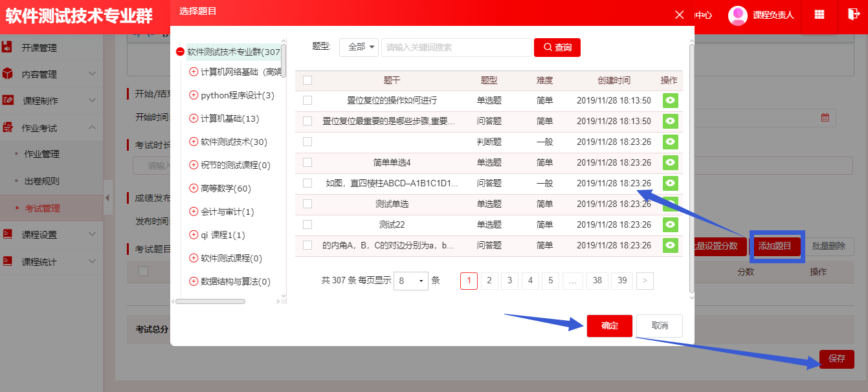
Task: Check the box for 简单单选4
Action: [x=307, y=162]
